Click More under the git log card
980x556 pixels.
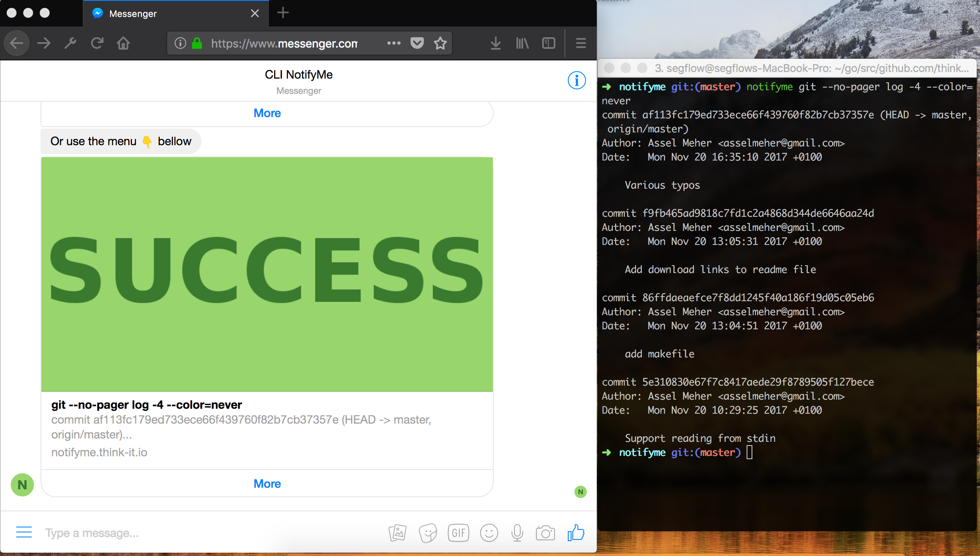point(267,484)
